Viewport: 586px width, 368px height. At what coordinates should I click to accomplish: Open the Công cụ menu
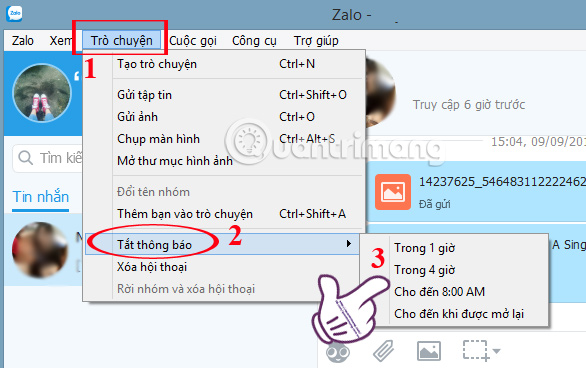255,40
